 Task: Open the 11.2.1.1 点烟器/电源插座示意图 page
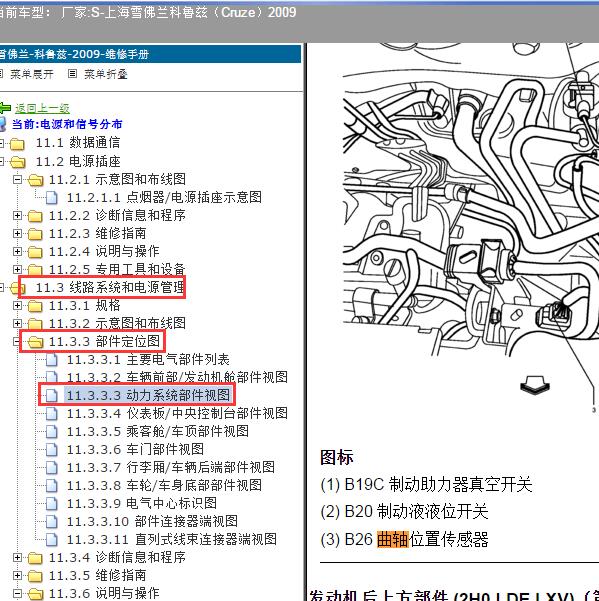(164, 197)
